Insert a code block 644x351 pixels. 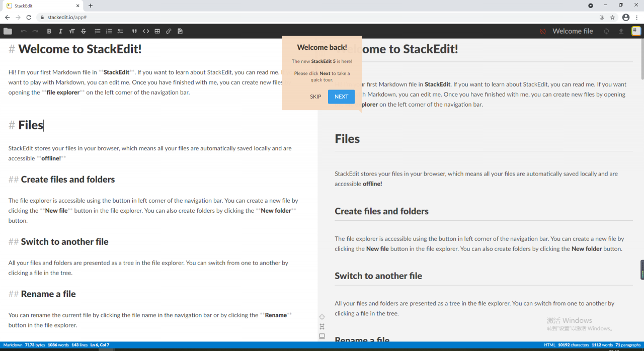click(x=146, y=31)
